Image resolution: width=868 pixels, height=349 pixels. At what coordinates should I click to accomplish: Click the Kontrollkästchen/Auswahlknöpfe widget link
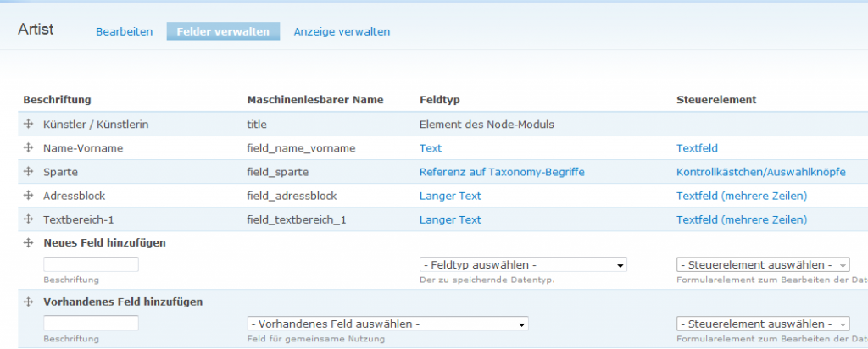tap(760, 172)
